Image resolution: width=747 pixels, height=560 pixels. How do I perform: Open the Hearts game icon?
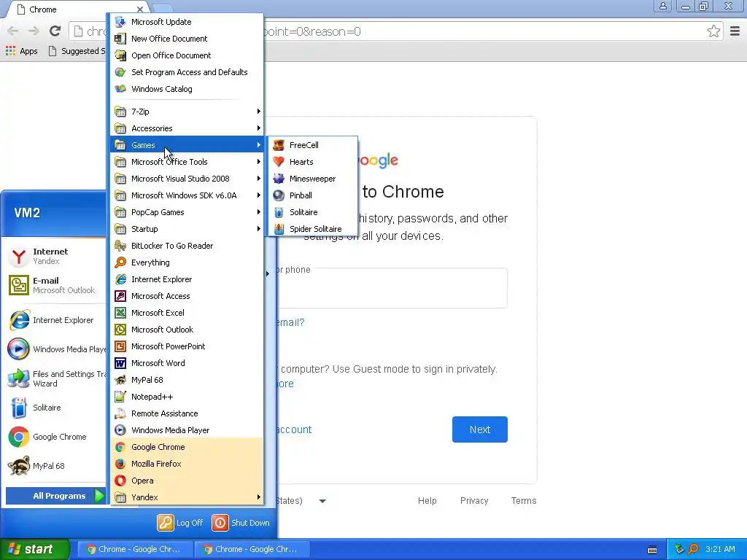click(x=279, y=162)
